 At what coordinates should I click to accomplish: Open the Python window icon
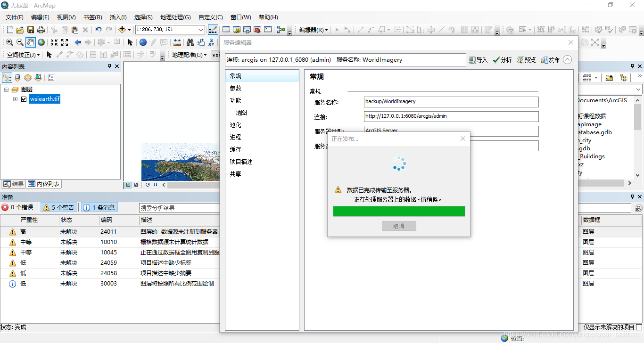(268, 30)
